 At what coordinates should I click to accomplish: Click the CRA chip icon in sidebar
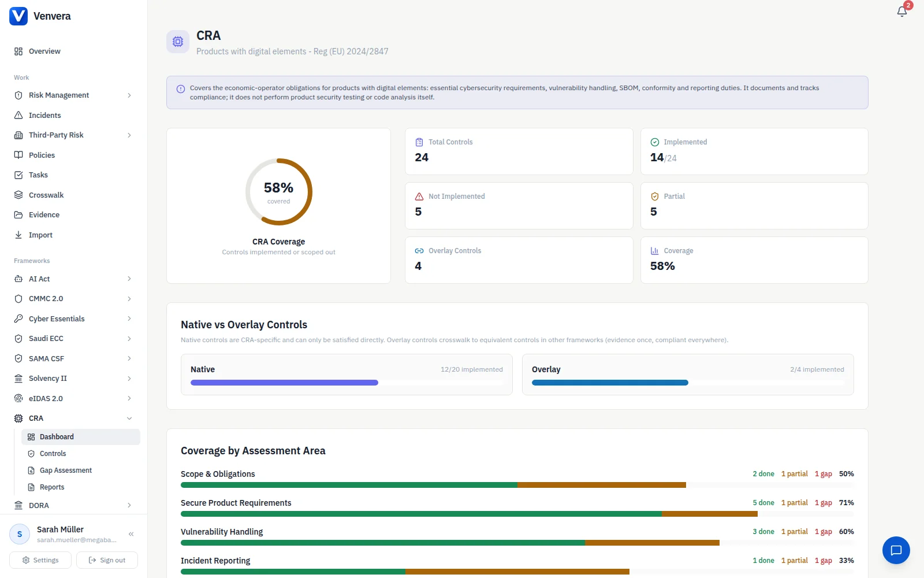click(x=18, y=418)
